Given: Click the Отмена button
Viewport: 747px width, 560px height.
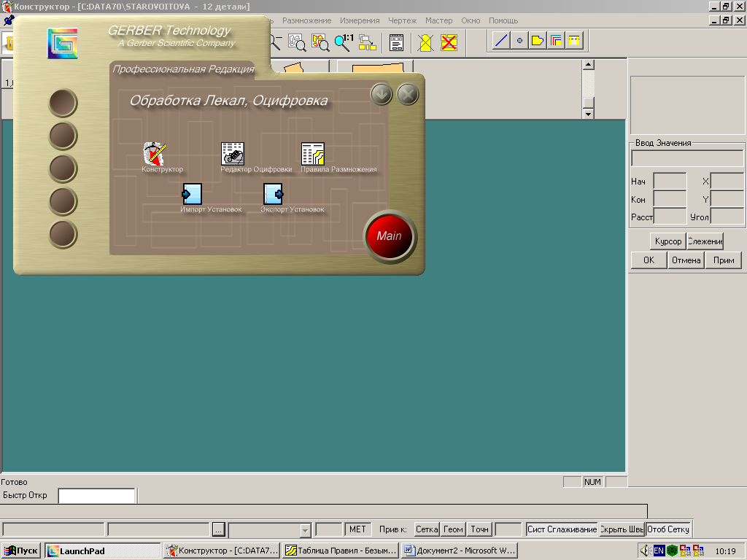Looking at the screenshot, I should 686,260.
